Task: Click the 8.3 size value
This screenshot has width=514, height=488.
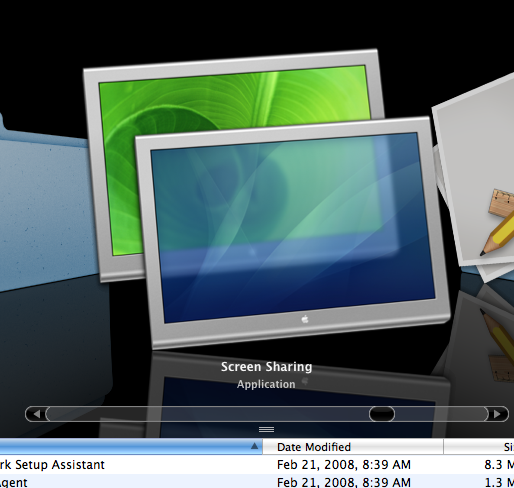Action: click(x=499, y=464)
